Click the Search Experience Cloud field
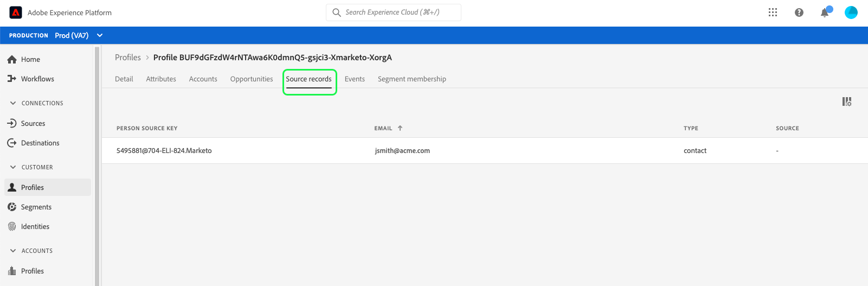Viewport: 868px width, 286px height. (x=394, y=12)
